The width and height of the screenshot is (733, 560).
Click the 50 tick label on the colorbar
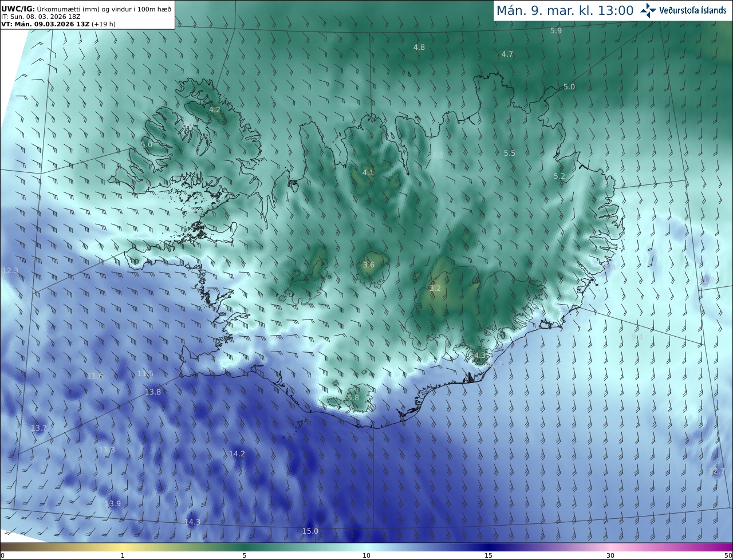click(728, 555)
